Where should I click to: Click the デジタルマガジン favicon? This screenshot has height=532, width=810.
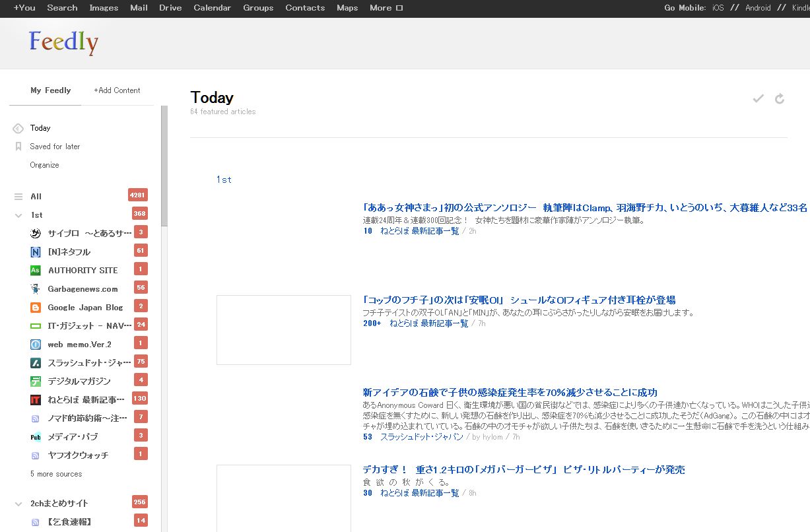36,381
